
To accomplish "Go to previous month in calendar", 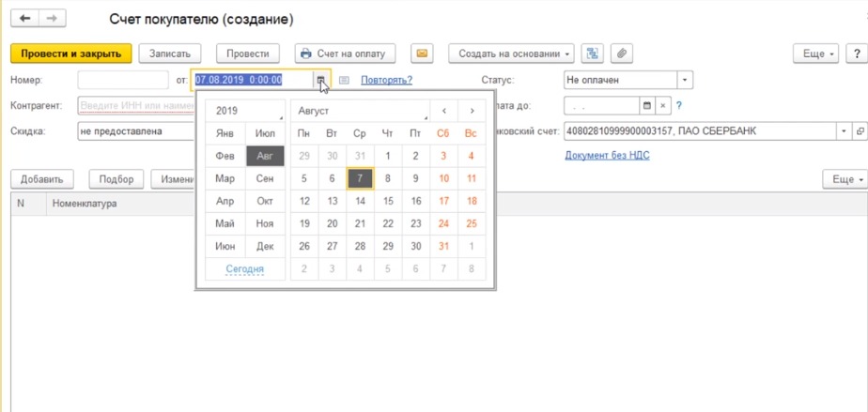I will coord(444,111).
